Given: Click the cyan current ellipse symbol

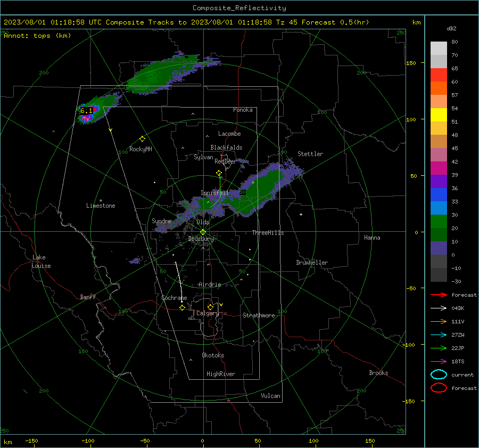Looking at the screenshot, I should (439, 374).
